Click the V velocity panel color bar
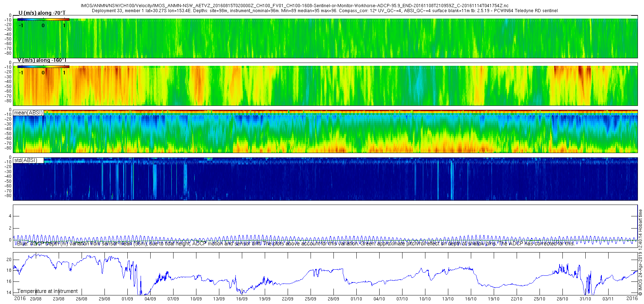The image size is (644, 304). (x=43, y=67)
